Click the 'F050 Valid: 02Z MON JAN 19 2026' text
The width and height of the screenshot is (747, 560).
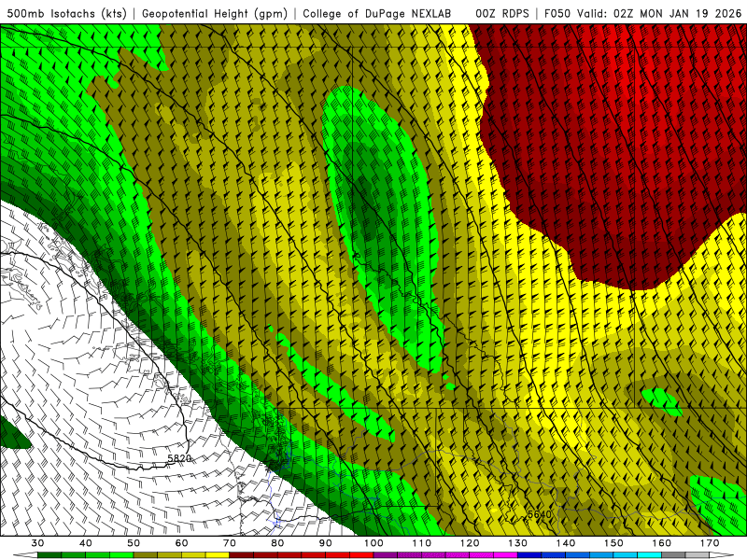(643, 13)
